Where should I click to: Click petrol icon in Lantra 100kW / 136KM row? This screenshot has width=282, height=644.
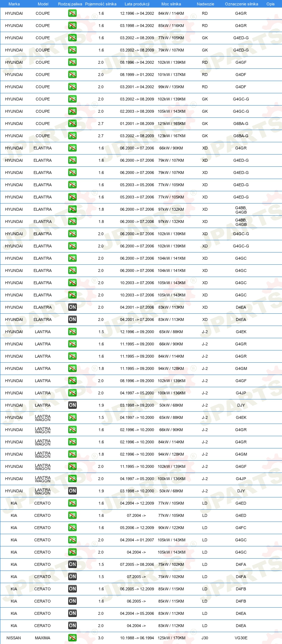point(72,393)
